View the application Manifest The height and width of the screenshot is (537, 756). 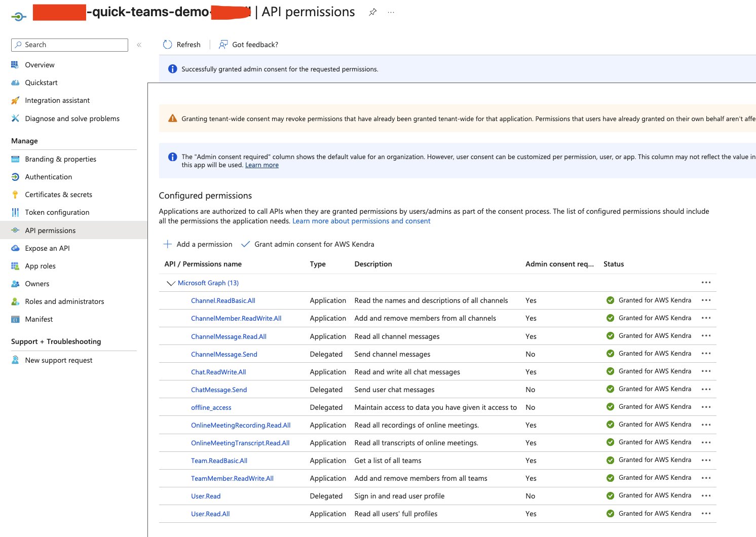point(39,319)
